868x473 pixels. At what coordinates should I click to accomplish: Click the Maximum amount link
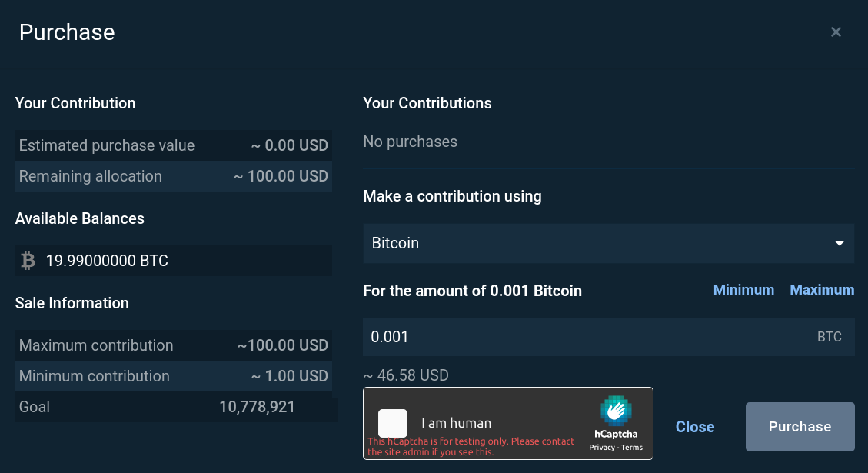(822, 290)
